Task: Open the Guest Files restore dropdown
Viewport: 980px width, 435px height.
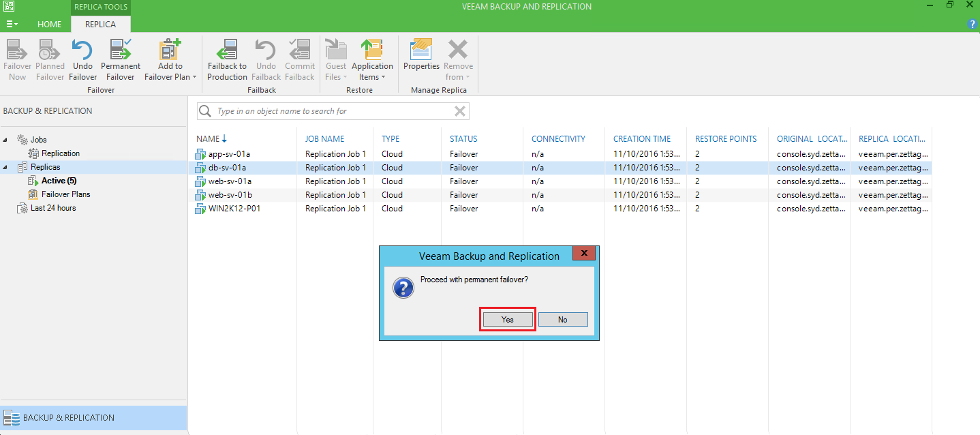Action: [x=336, y=60]
